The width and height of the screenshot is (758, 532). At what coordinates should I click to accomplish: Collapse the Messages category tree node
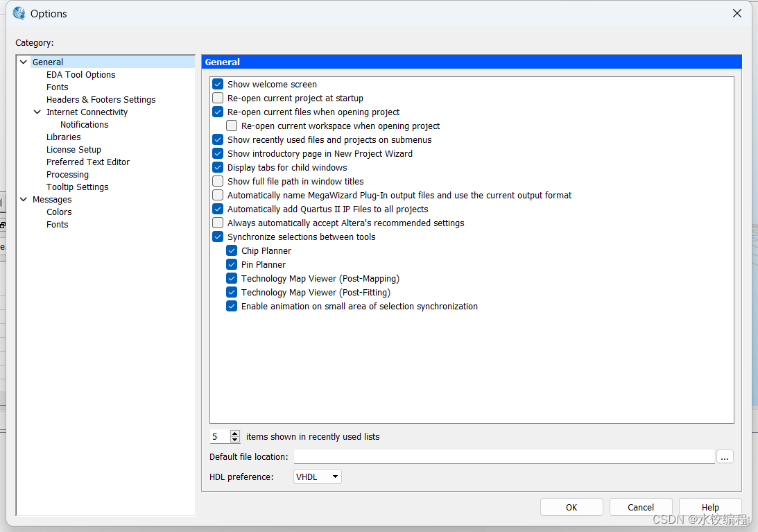[x=23, y=199]
